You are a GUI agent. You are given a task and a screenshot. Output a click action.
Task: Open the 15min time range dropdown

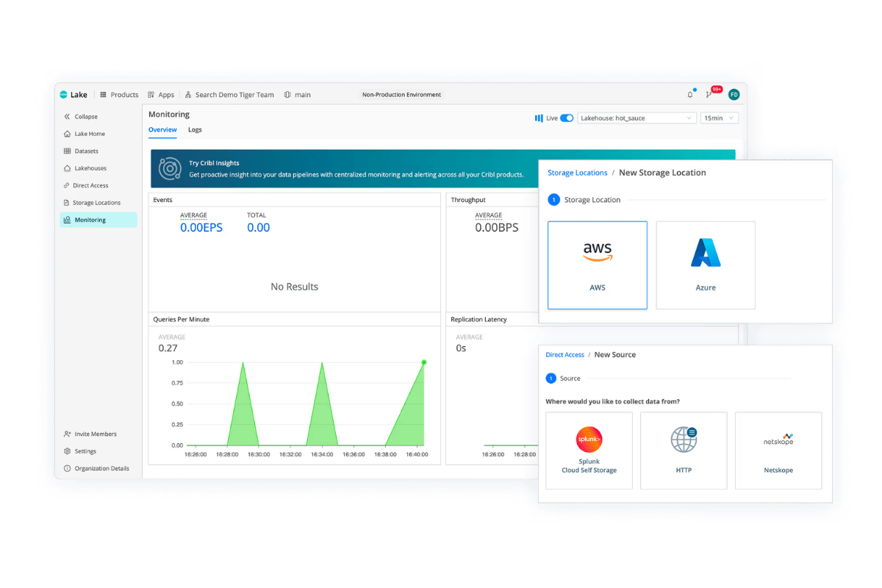coord(720,118)
